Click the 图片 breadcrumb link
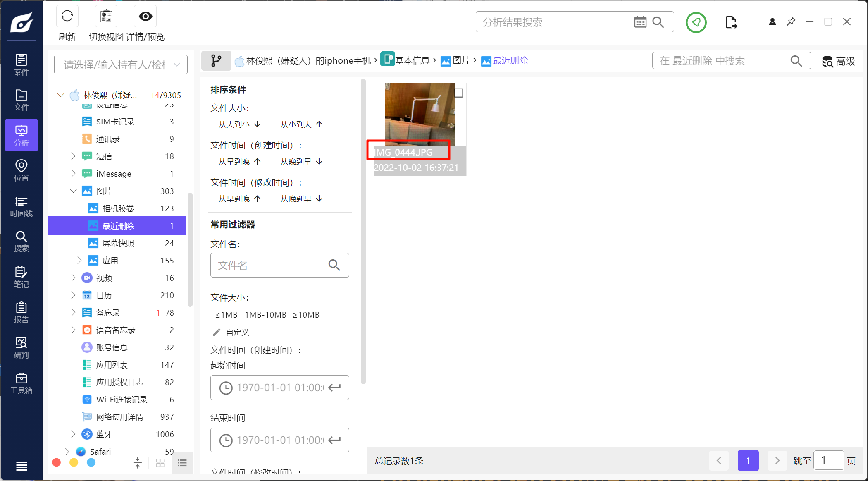 461,61
